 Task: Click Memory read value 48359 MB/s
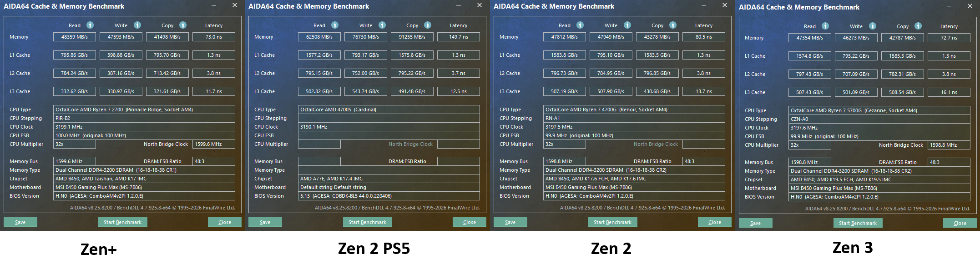[75, 37]
